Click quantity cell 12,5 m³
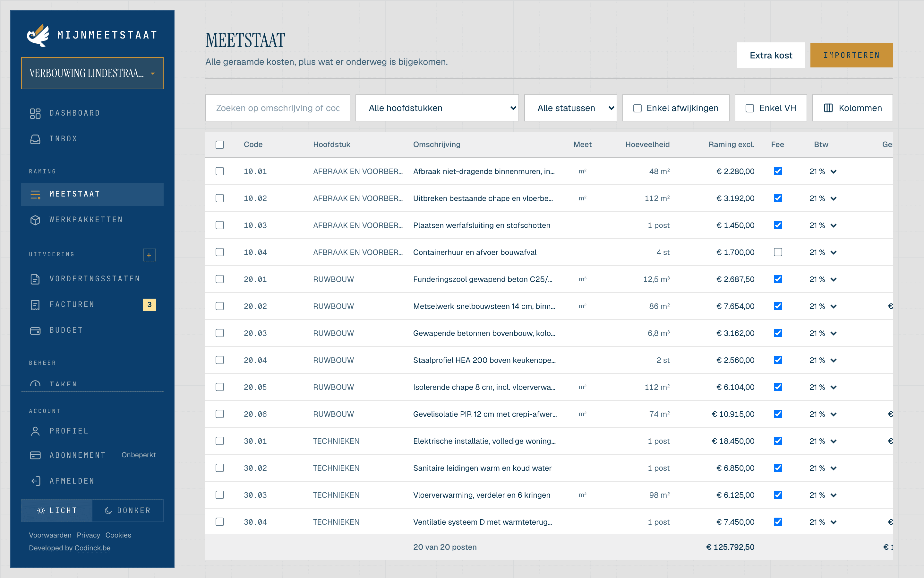Viewport: 924px width, 578px height. pos(656,279)
